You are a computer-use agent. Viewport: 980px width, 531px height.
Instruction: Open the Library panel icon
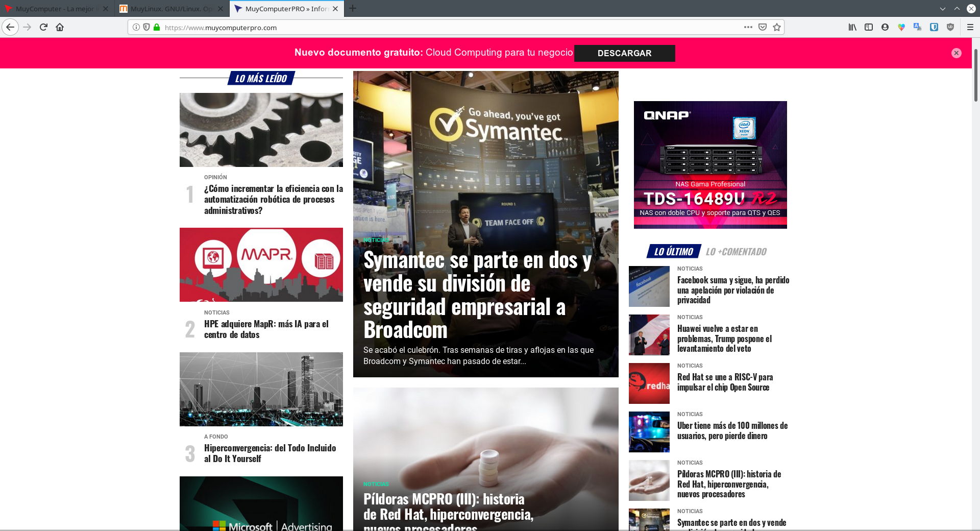pyautogui.click(x=852, y=27)
